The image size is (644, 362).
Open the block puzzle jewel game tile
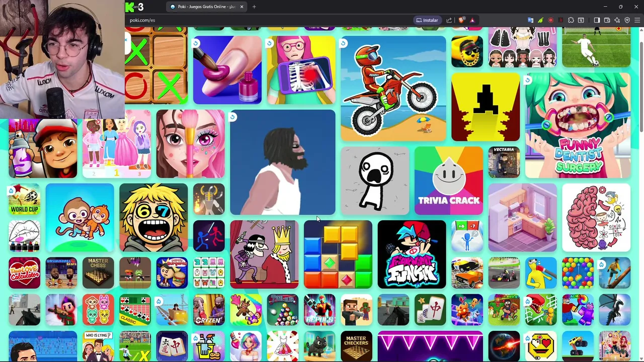pos(338,254)
